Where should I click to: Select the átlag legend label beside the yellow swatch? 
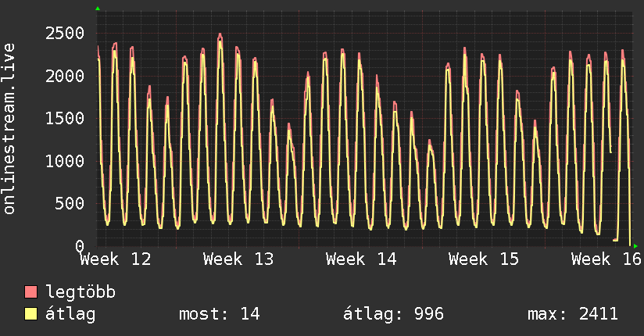[x=70, y=314]
